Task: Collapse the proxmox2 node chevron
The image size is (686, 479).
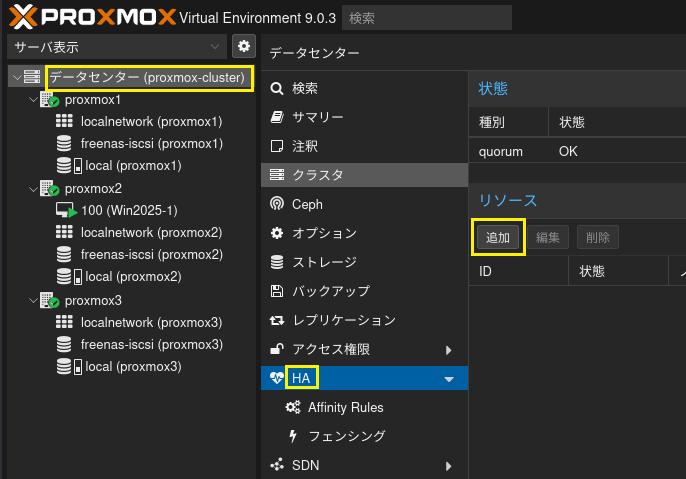Action: coord(33,189)
